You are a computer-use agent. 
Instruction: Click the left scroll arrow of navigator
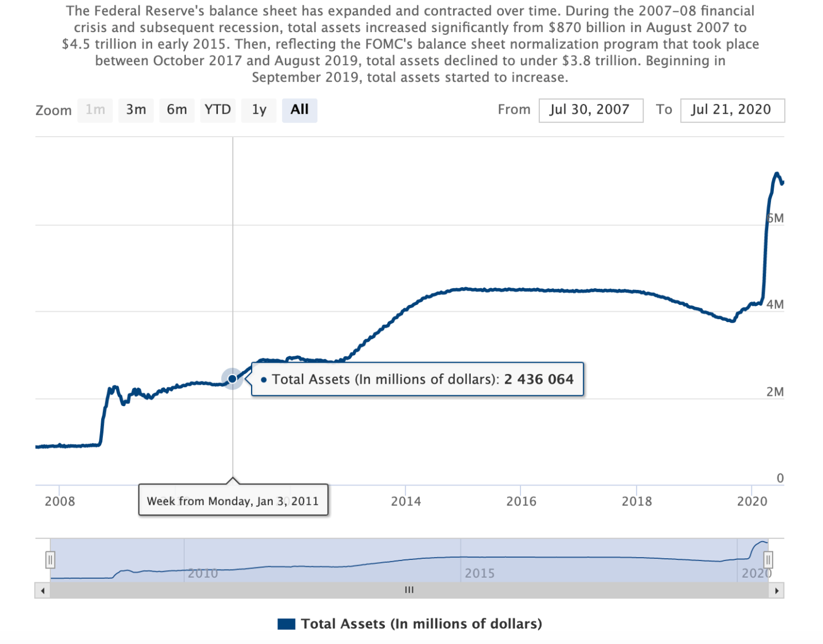tap(43, 590)
